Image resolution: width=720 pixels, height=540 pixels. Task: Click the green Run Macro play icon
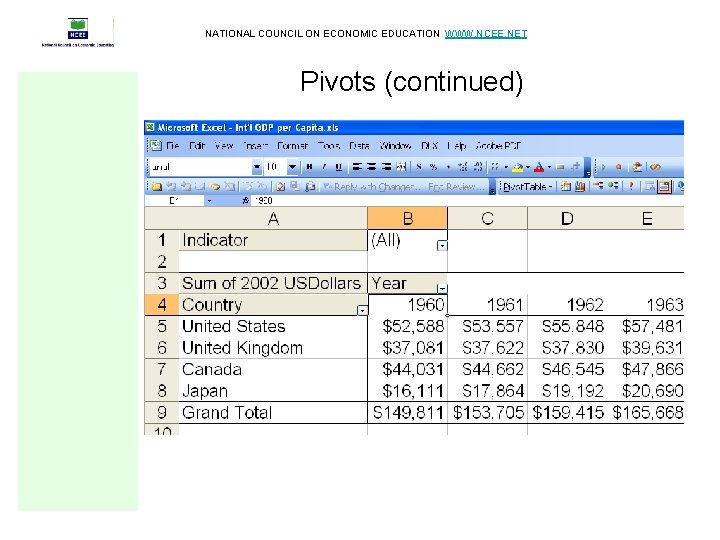point(603,167)
